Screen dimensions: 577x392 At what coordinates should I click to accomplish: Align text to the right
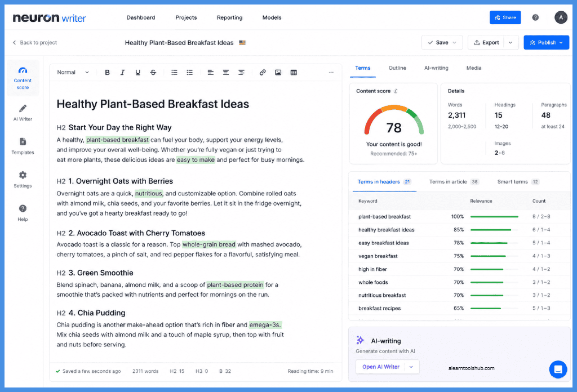pyautogui.click(x=241, y=73)
